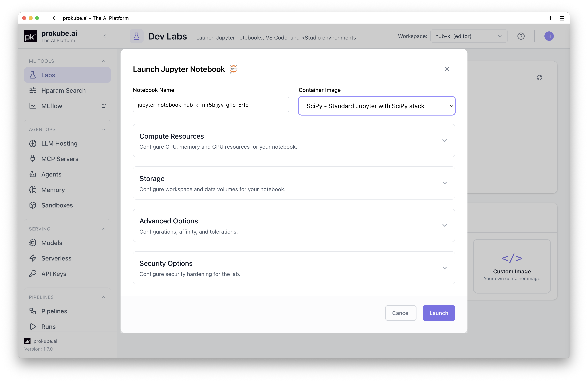
Task: Open Sandboxes from the sidebar
Action: [x=67, y=205]
